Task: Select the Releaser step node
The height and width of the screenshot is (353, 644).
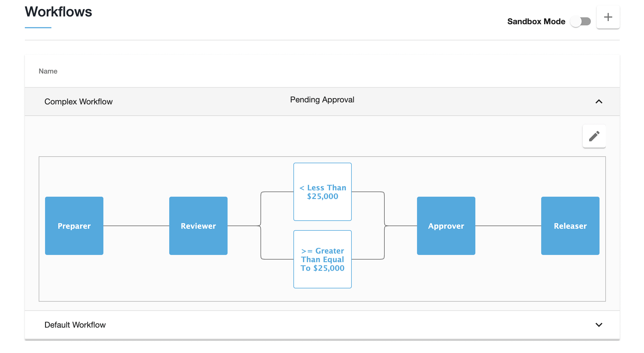Action: coord(570,226)
